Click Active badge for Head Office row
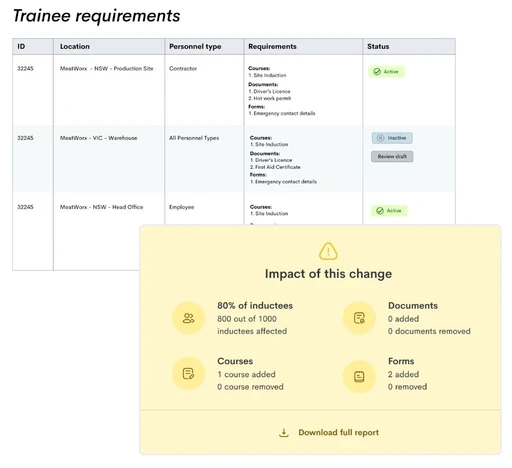The width and height of the screenshot is (512, 468). (389, 211)
